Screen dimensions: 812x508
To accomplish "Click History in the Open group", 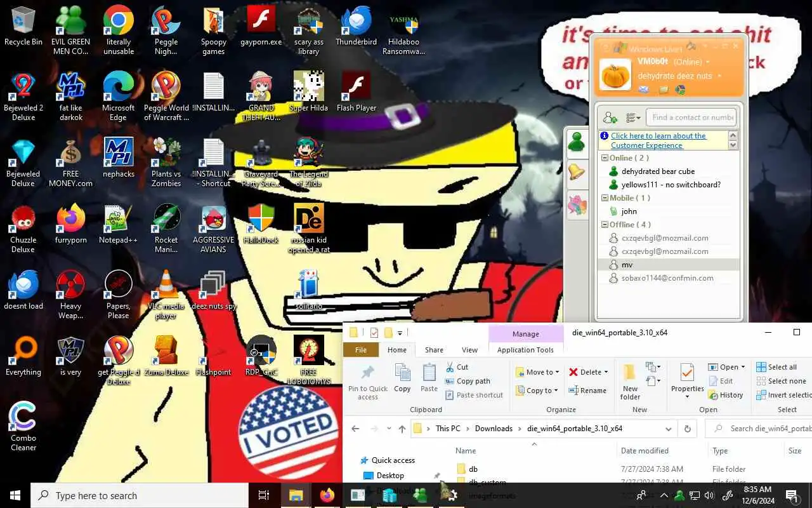I will point(725,395).
